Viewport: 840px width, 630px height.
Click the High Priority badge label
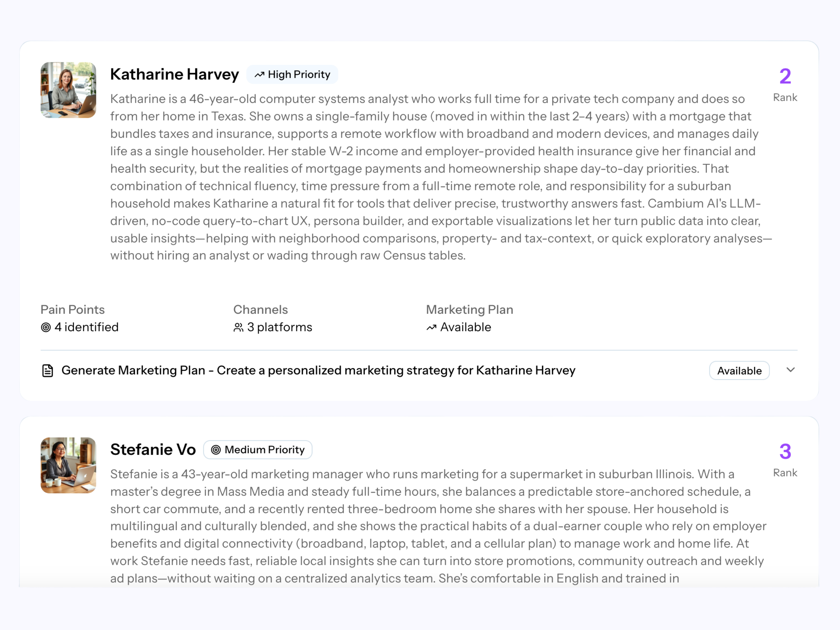coord(299,75)
